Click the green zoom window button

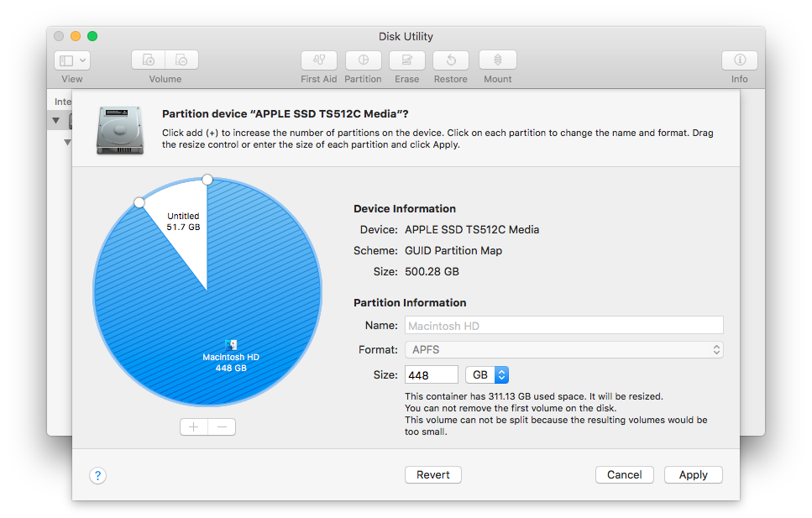coord(92,36)
